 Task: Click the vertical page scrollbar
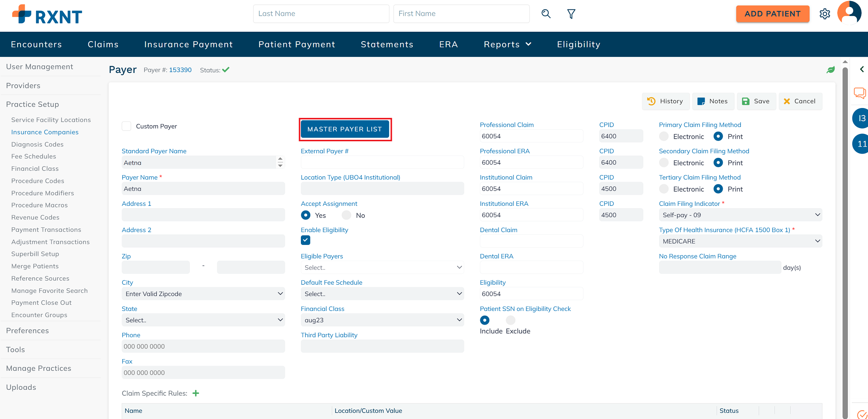[845, 237]
